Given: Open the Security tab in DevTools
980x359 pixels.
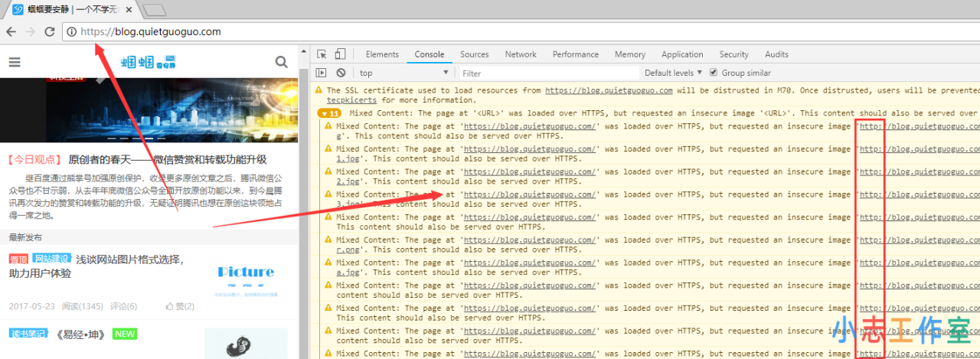Looking at the screenshot, I should pyautogui.click(x=733, y=54).
